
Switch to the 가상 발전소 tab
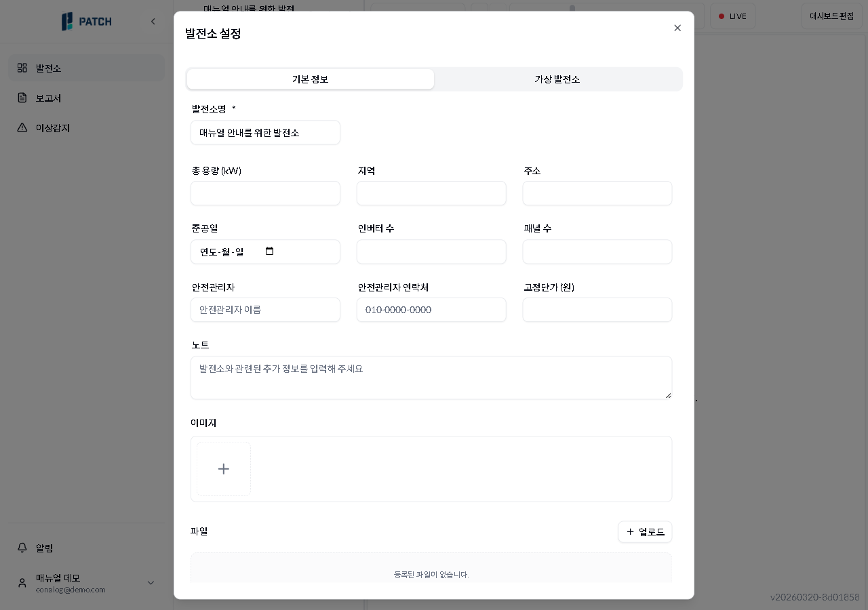click(x=557, y=79)
